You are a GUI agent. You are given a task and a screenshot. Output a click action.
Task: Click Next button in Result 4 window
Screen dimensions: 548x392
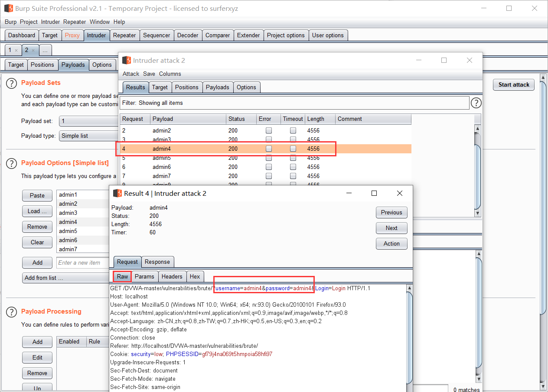(x=391, y=228)
